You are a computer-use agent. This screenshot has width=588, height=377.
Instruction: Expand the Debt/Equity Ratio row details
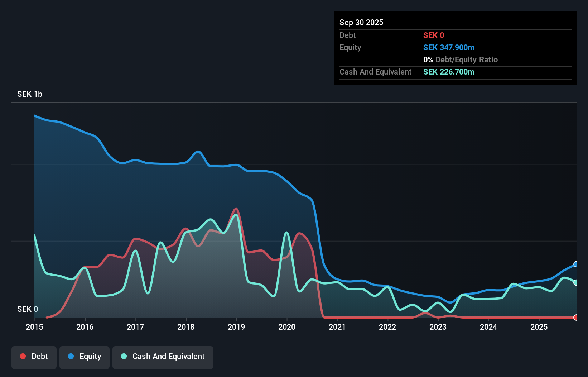460,59
